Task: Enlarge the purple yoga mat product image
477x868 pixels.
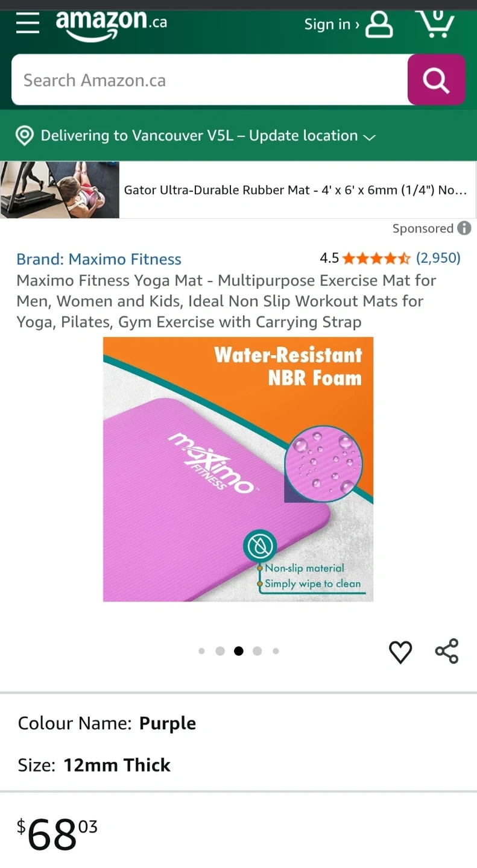Action: 238,469
